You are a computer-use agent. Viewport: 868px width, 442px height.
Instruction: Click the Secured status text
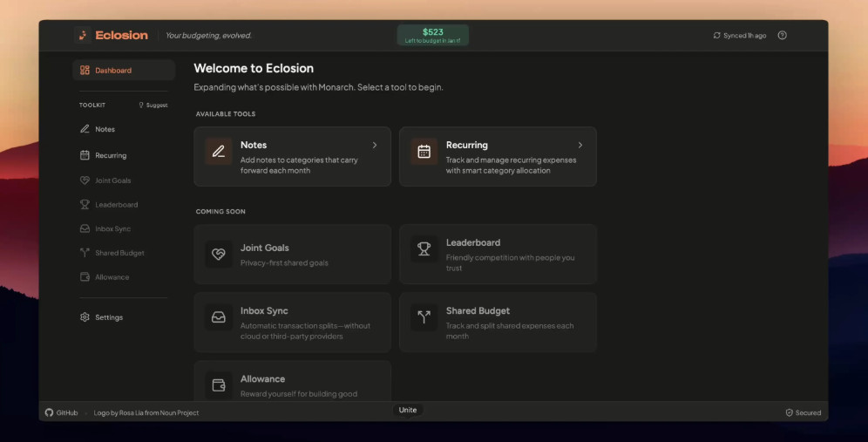808,412
